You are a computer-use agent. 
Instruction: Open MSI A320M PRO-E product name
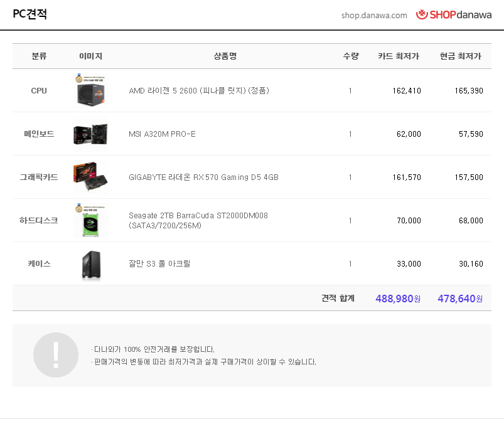click(162, 134)
